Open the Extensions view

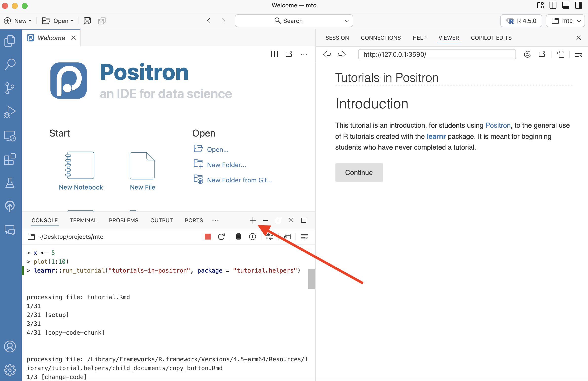click(10, 159)
